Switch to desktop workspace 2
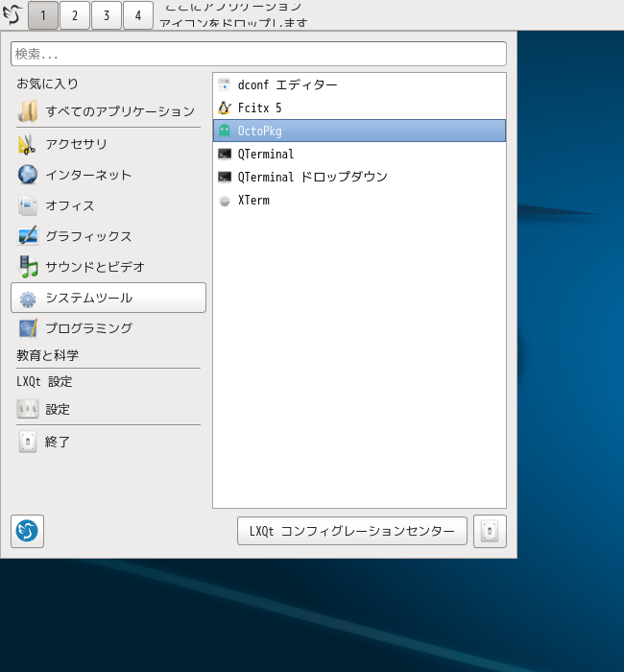The image size is (624, 672). (75, 15)
